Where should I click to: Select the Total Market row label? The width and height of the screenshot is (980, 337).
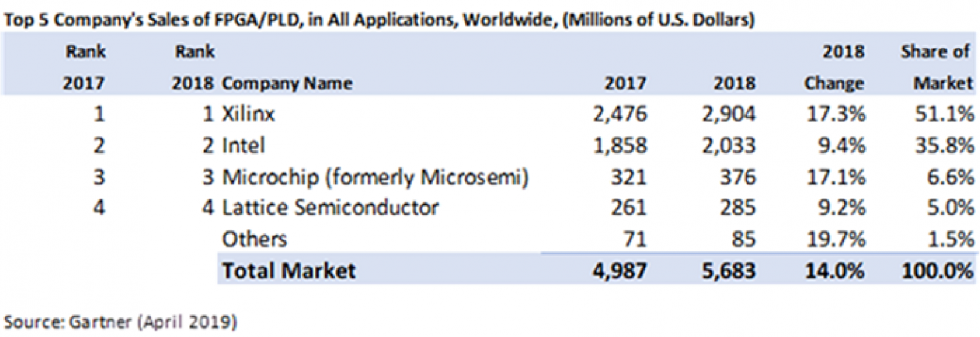click(288, 270)
